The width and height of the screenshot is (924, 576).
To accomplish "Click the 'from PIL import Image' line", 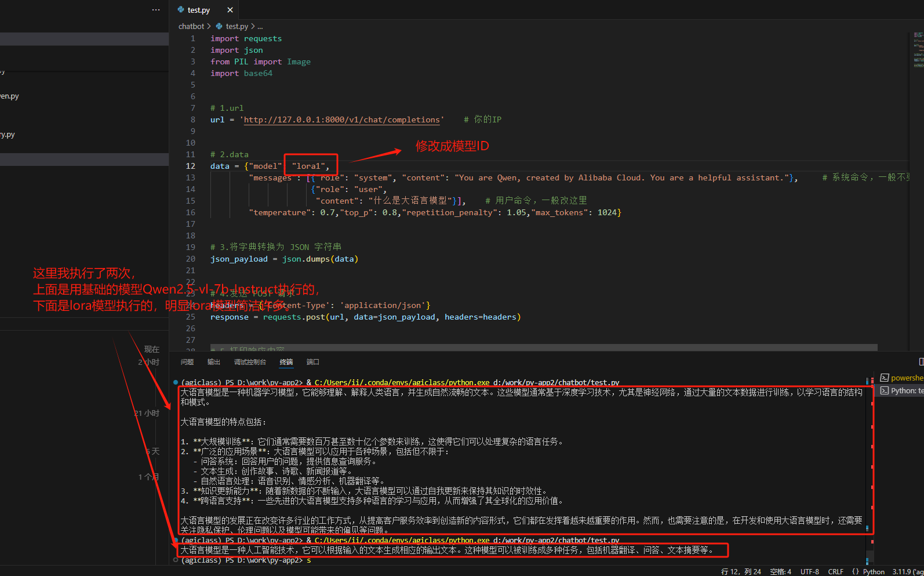I will (x=260, y=61).
